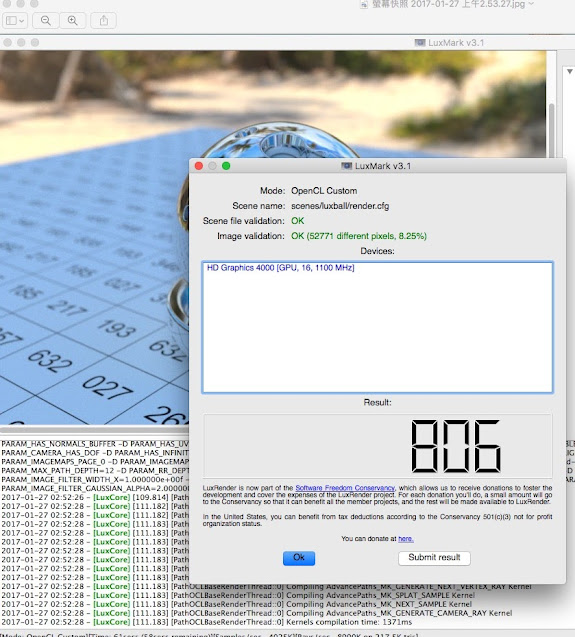
Task: Click the MK_GENERATE_CAMERA_RAY Kernel log line
Action: tap(256, 613)
